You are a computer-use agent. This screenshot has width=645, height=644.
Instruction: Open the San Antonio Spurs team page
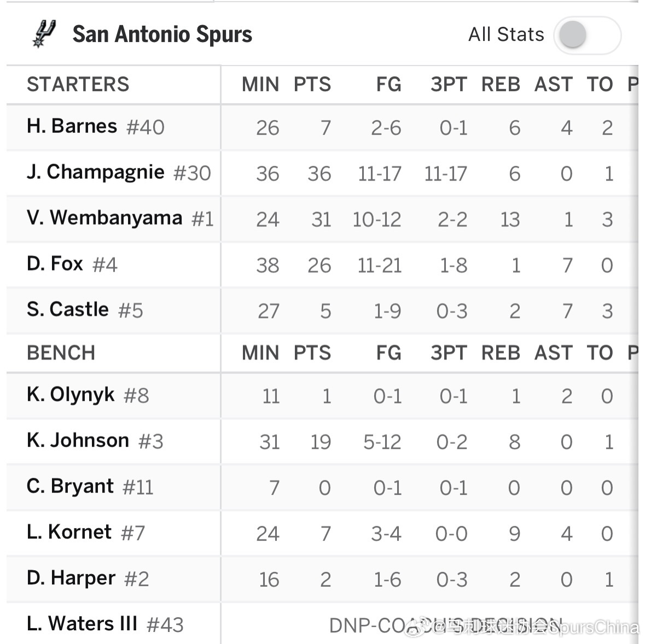[162, 34]
